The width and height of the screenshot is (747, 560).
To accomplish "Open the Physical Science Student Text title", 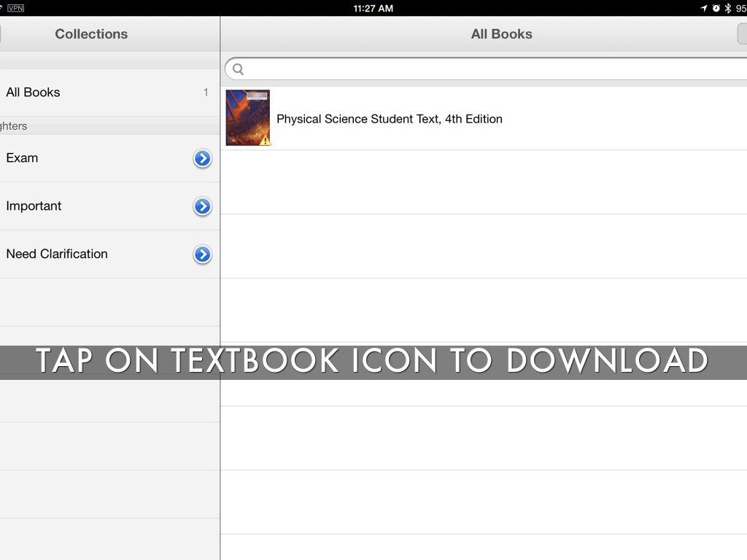I will click(390, 119).
